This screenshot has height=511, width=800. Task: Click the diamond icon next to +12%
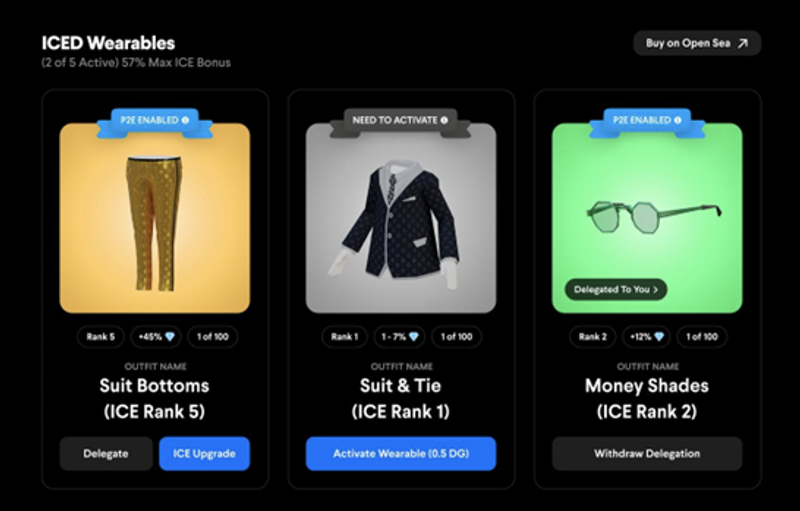[659, 337]
